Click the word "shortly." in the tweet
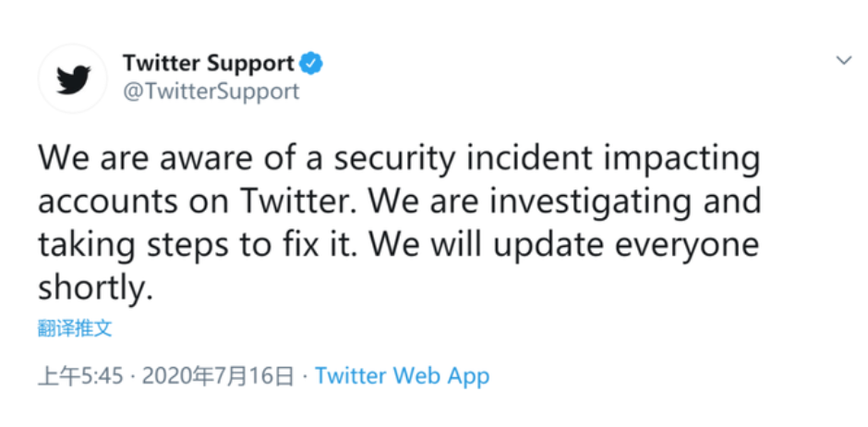Screen dimensions: 868x427 click(x=95, y=288)
